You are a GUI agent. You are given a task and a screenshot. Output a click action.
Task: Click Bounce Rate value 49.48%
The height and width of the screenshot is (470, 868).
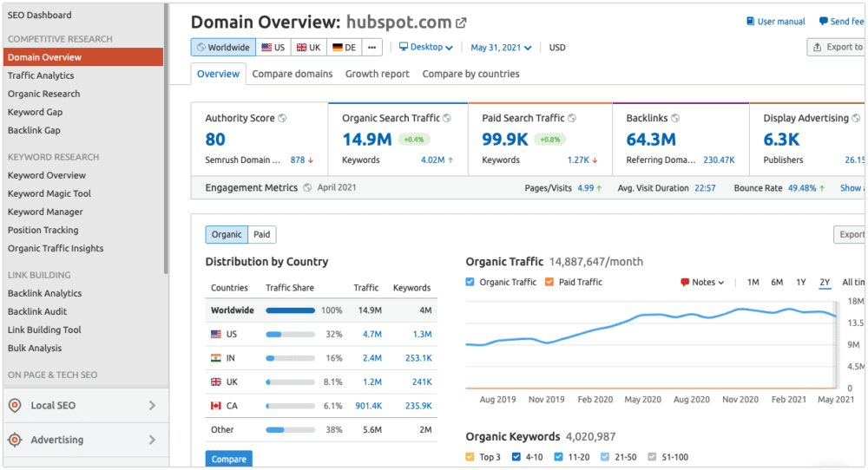[802, 188]
